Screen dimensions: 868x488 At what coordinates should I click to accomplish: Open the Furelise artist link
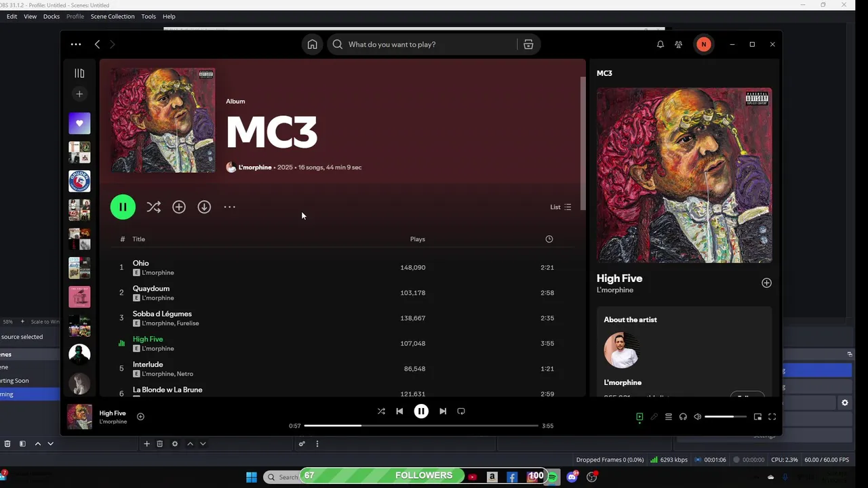coord(188,323)
